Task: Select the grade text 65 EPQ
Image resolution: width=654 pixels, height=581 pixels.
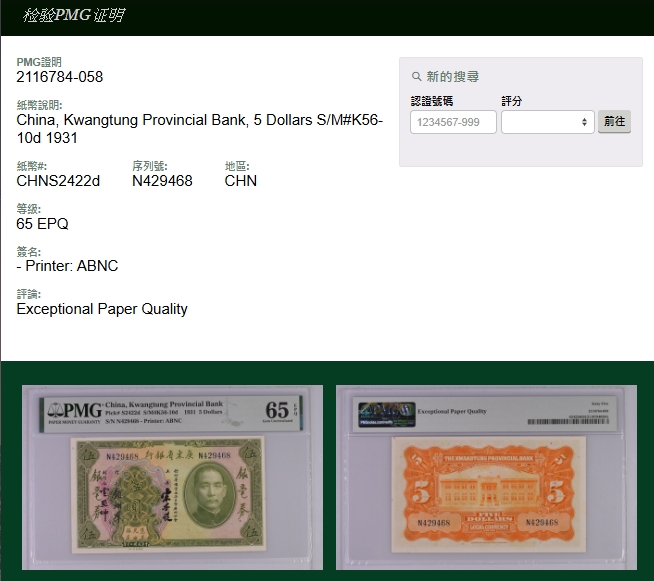Action: point(42,224)
